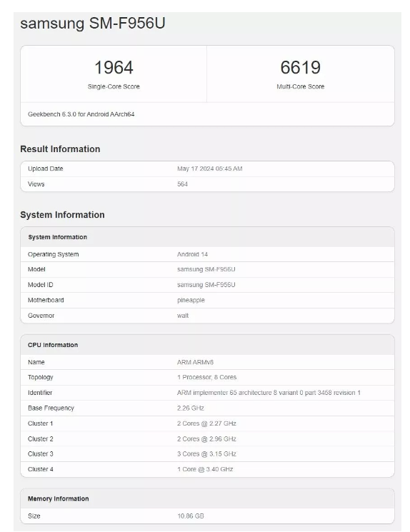The width and height of the screenshot is (410, 532).
Task: Click the Cluster 3 label
Action: pos(41,453)
